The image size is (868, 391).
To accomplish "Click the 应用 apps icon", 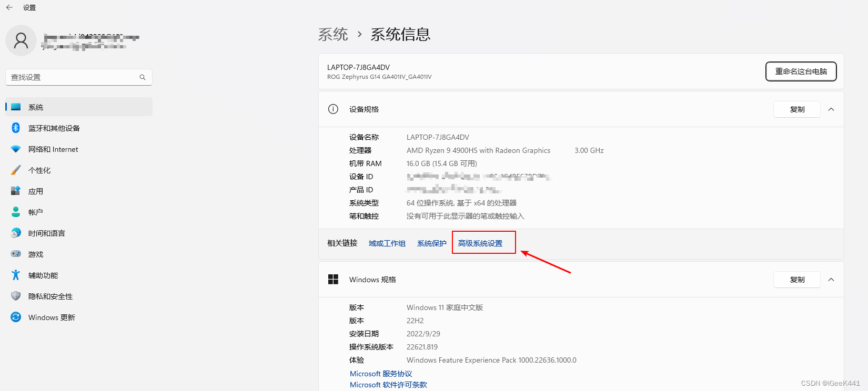I will click(16, 191).
